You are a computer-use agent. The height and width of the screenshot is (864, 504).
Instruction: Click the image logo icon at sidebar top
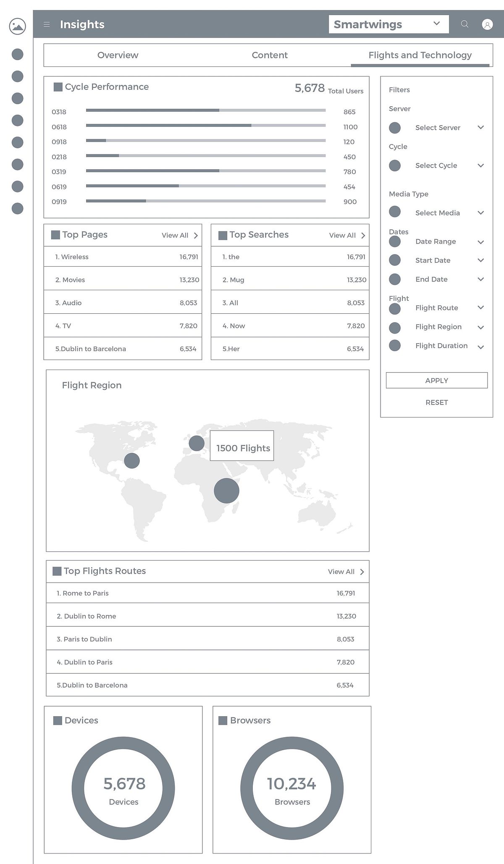pyautogui.click(x=17, y=26)
